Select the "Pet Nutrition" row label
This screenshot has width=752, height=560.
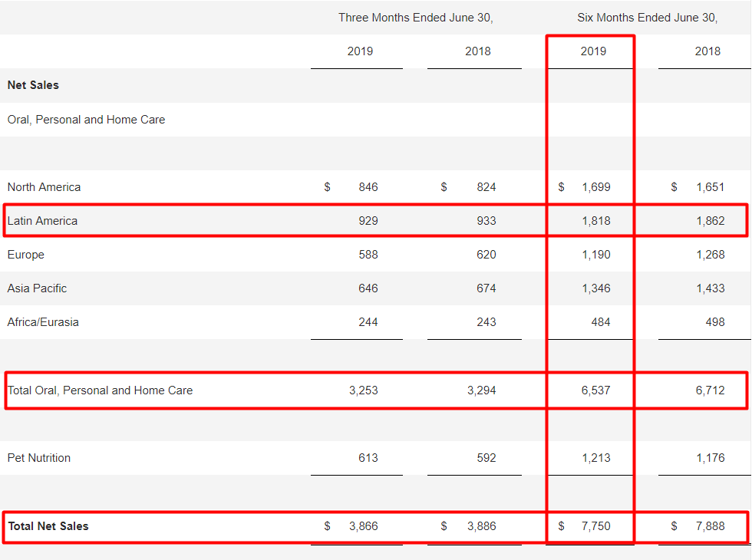39,458
